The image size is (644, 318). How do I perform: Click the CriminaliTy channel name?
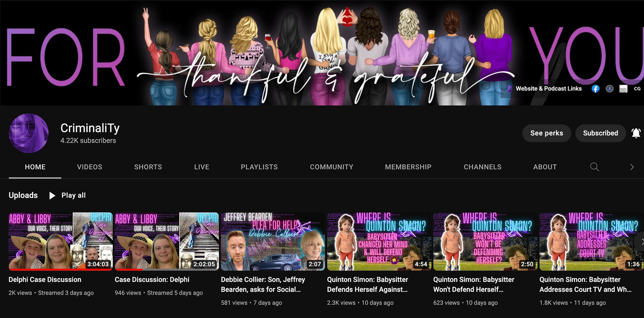coord(90,128)
